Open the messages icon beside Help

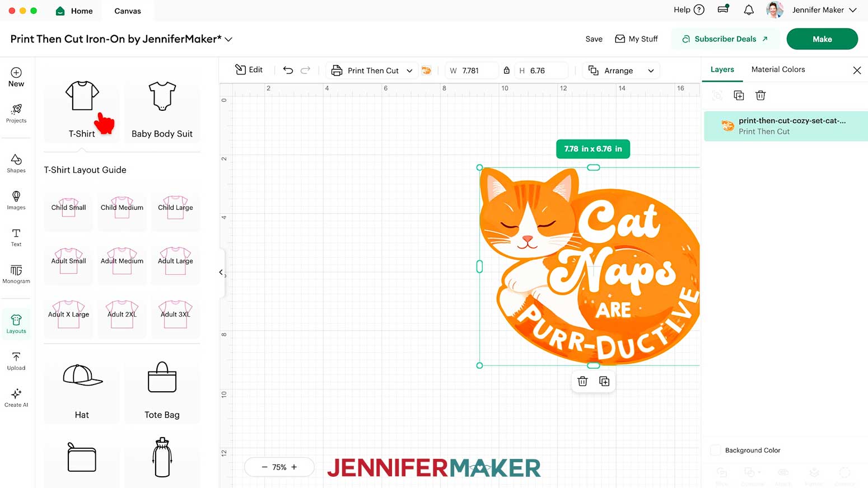(724, 9)
